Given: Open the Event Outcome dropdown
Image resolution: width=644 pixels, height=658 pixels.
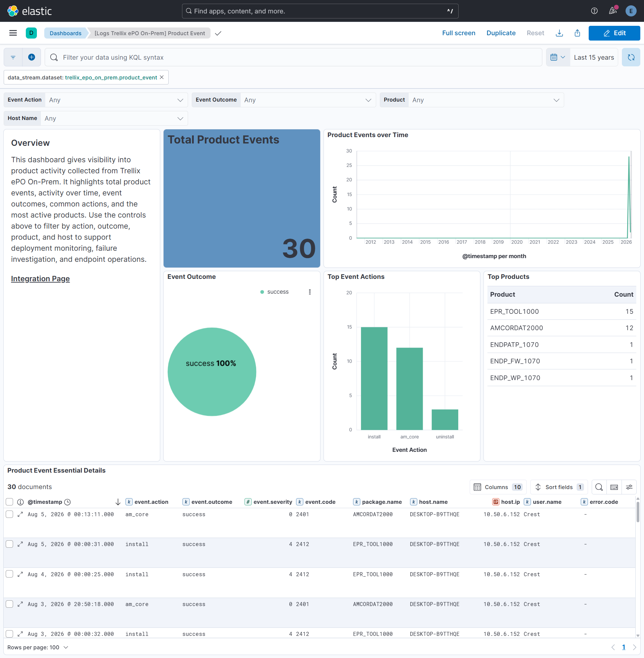Looking at the screenshot, I should pyautogui.click(x=308, y=100).
